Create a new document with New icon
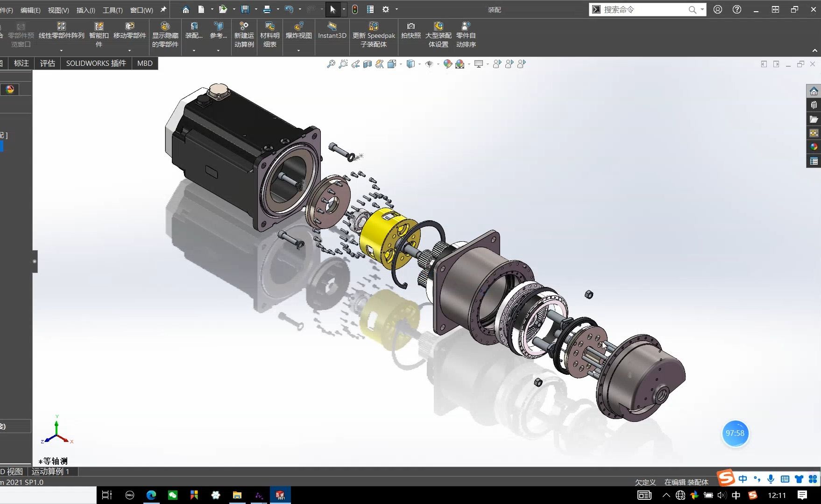The width and height of the screenshot is (821, 504). point(201,9)
